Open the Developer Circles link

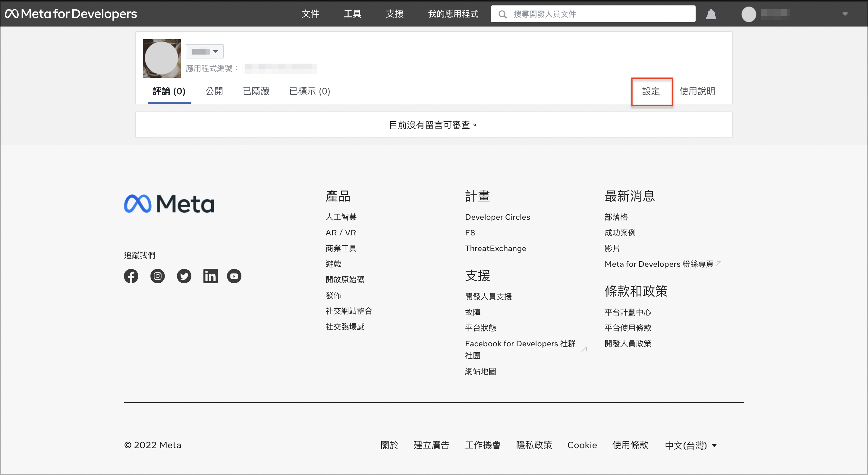(x=497, y=217)
